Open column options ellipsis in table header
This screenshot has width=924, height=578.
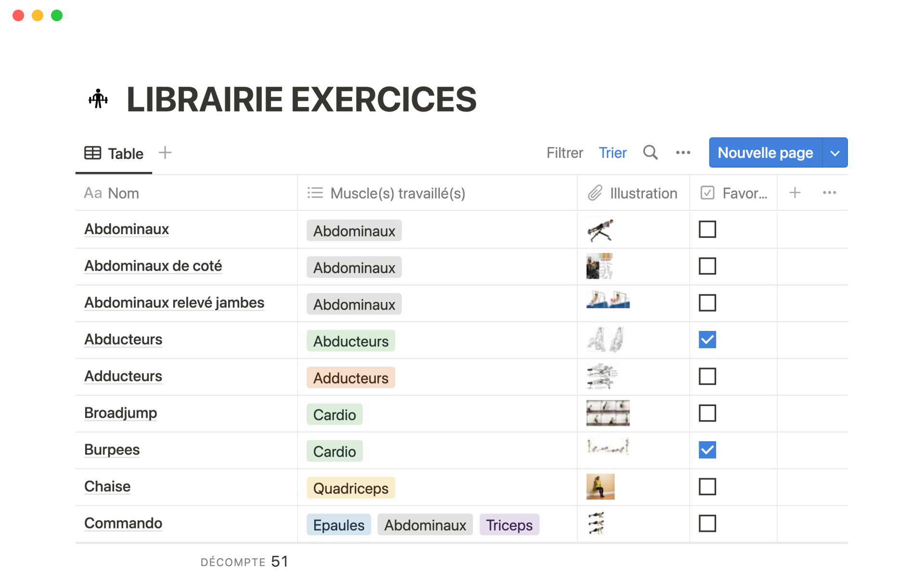point(829,193)
